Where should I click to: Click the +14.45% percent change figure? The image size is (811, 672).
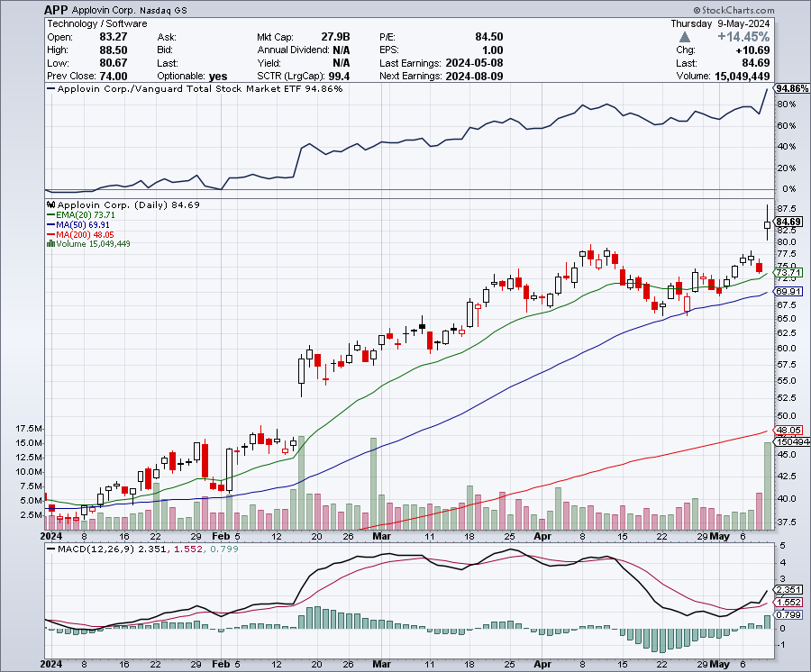(743, 37)
